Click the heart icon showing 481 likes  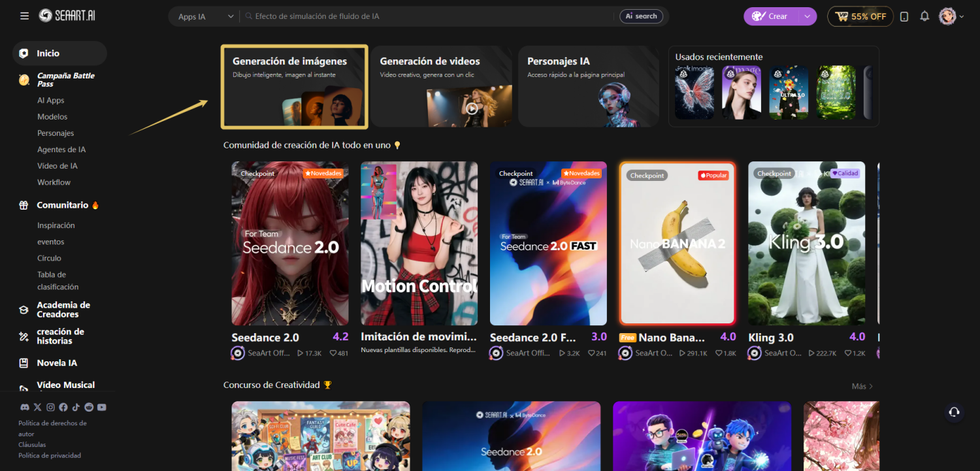tap(333, 353)
